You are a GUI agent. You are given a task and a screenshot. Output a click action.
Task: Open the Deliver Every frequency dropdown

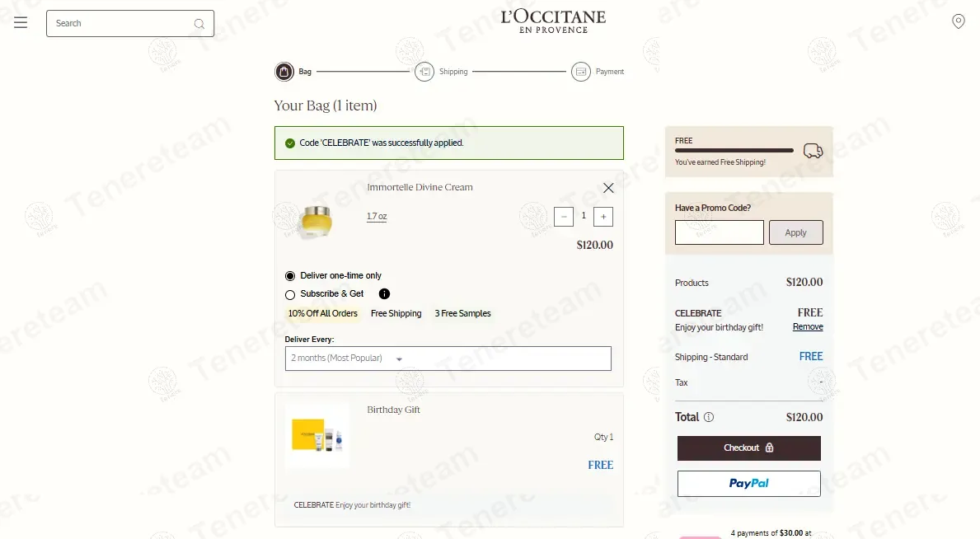tap(448, 359)
